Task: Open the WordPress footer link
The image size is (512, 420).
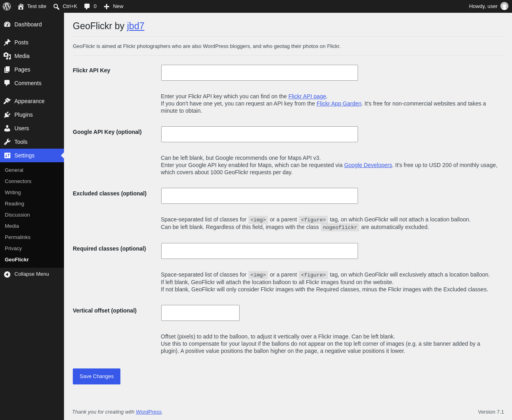Action: [148, 412]
